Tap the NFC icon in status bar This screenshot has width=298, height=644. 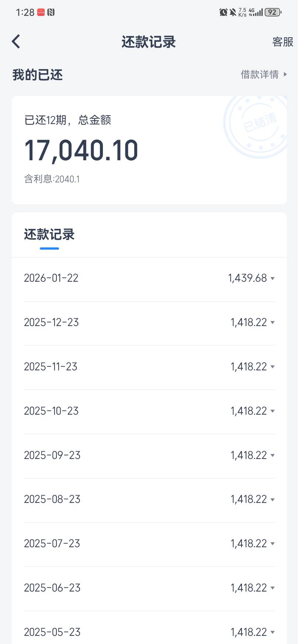pyautogui.click(x=51, y=12)
